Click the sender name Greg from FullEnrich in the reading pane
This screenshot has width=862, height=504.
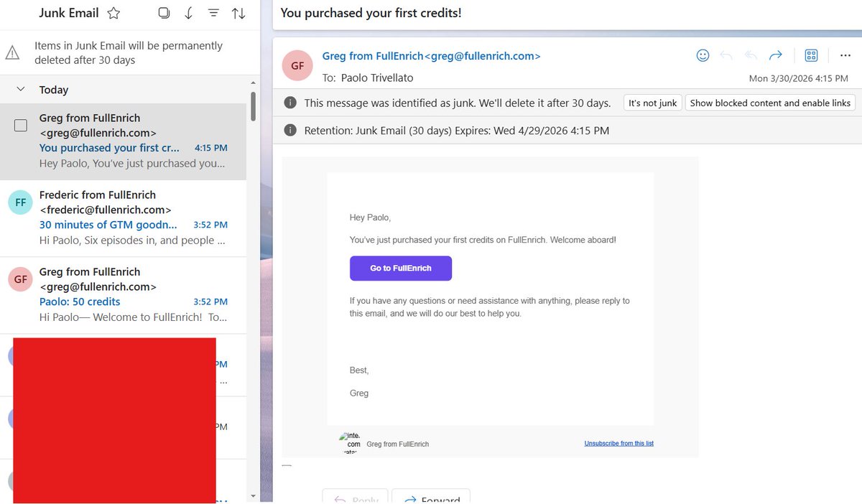click(x=431, y=56)
